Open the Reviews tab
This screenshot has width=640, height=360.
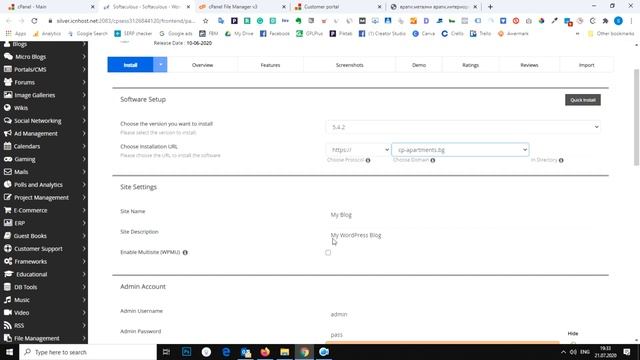pyautogui.click(x=529, y=65)
